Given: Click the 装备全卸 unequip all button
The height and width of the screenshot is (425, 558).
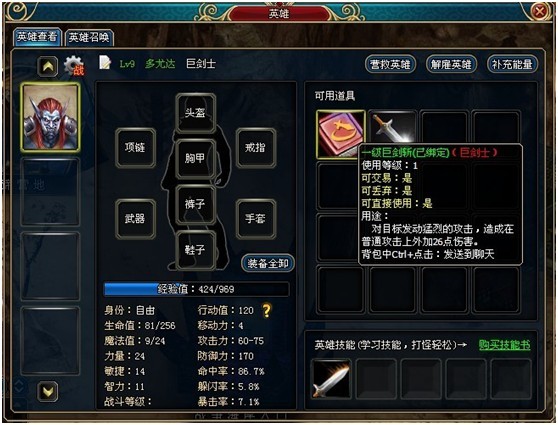Looking at the screenshot, I should click(x=268, y=263).
